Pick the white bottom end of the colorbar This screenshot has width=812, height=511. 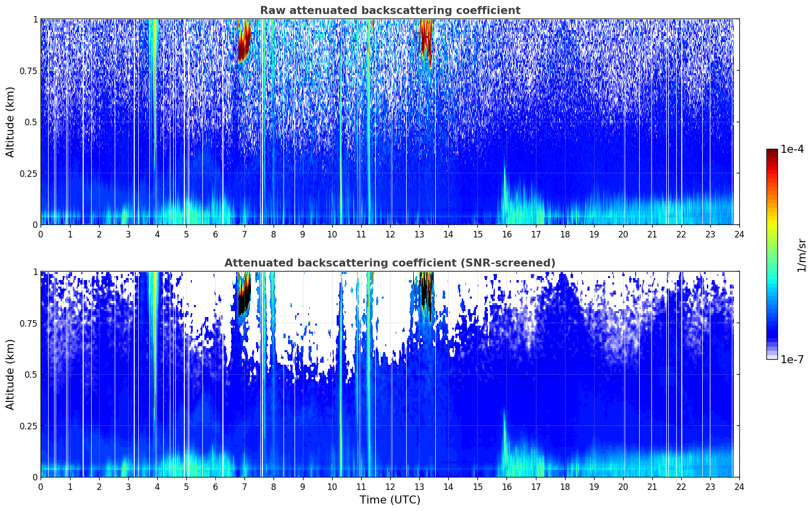(x=771, y=357)
